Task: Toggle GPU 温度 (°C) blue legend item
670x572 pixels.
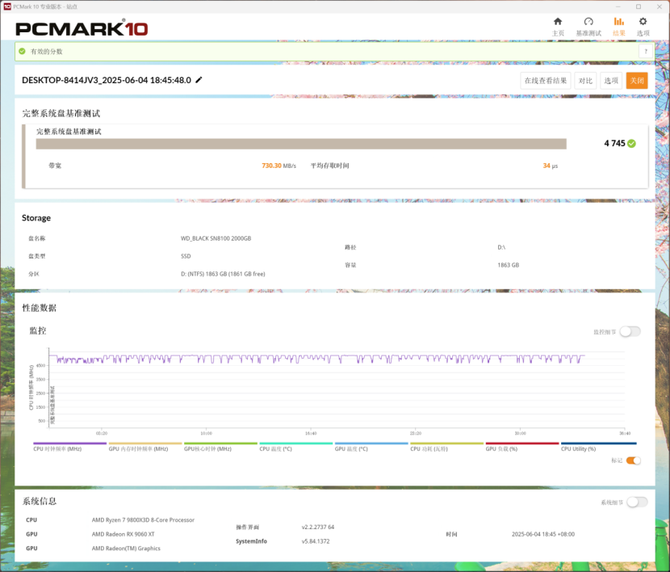Action: (x=371, y=447)
